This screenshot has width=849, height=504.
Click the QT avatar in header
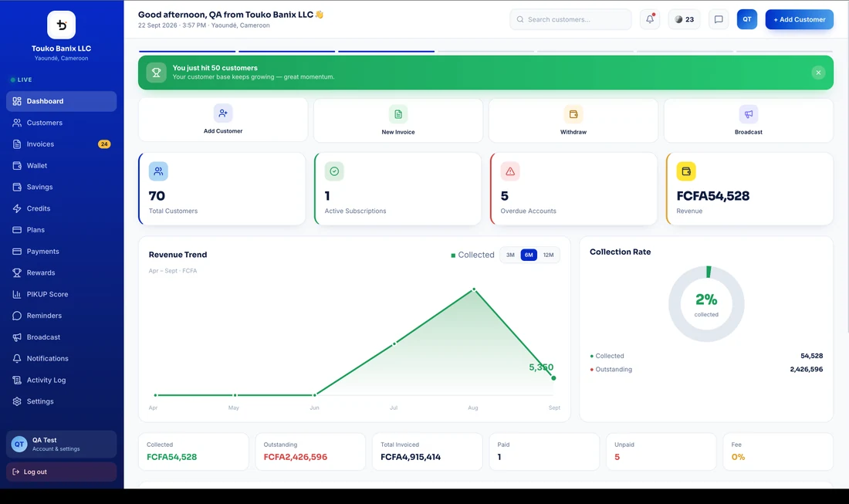[746, 19]
